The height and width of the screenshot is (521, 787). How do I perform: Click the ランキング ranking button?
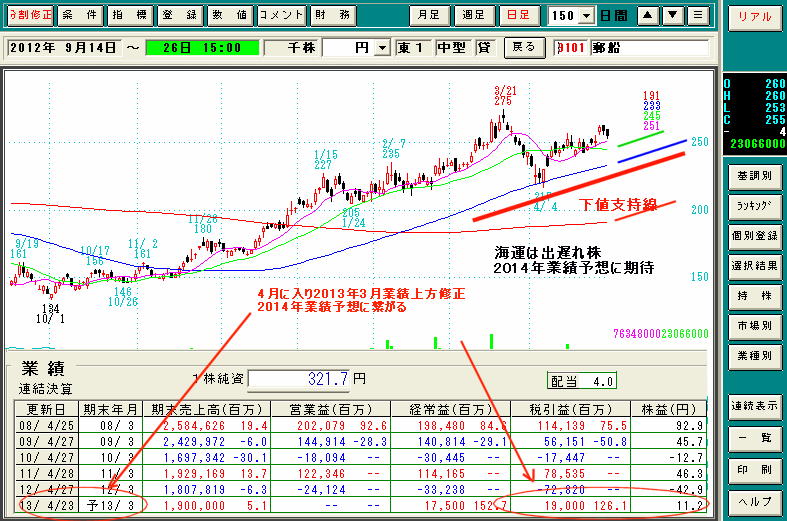click(x=754, y=206)
